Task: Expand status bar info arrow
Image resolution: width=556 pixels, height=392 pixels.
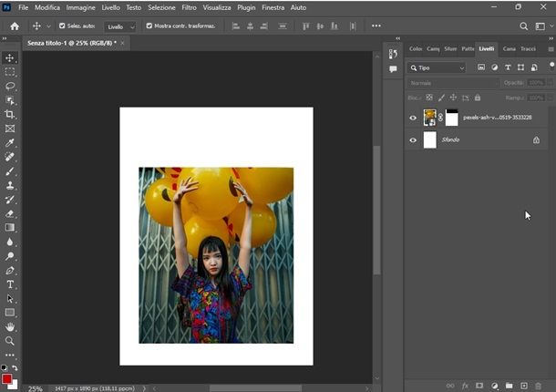Action: coord(144,388)
